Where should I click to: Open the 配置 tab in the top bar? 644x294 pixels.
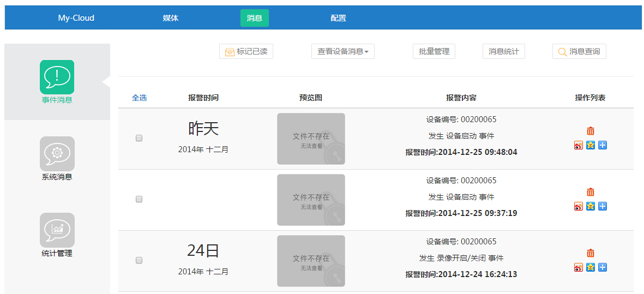point(338,18)
